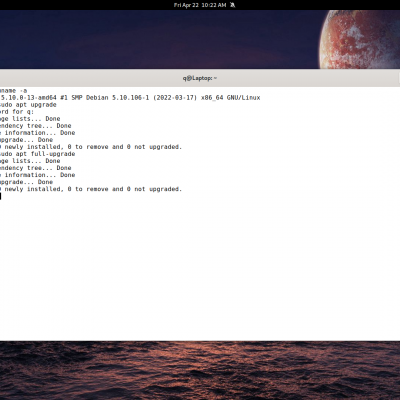Viewport: 400px width, 400px height.
Task: Click the first 'dependency tree... Done' line
Action: 35,126
